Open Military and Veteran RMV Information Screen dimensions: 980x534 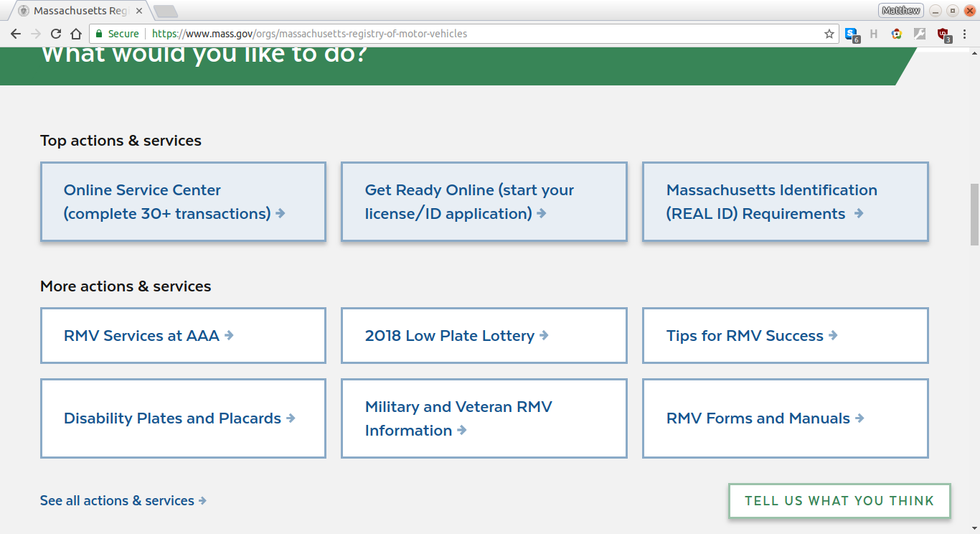[x=484, y=418]
